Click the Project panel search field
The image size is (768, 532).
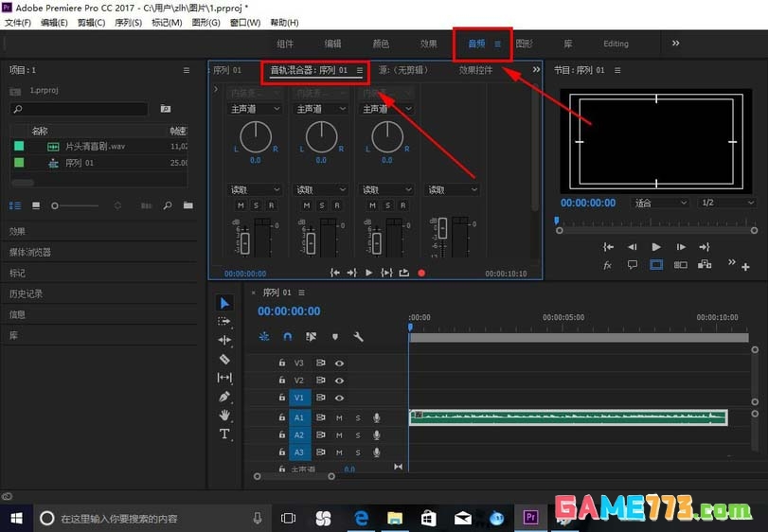tap(79, 109)
